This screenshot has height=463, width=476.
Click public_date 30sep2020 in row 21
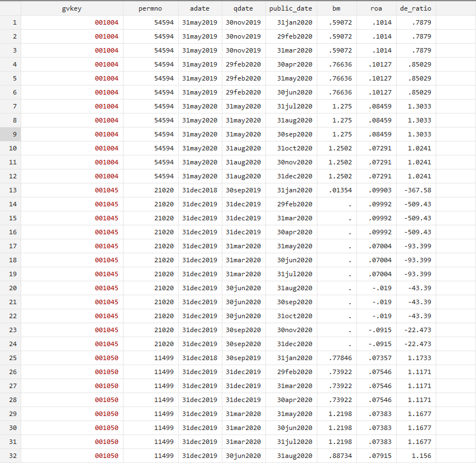[x=291, y=302]
